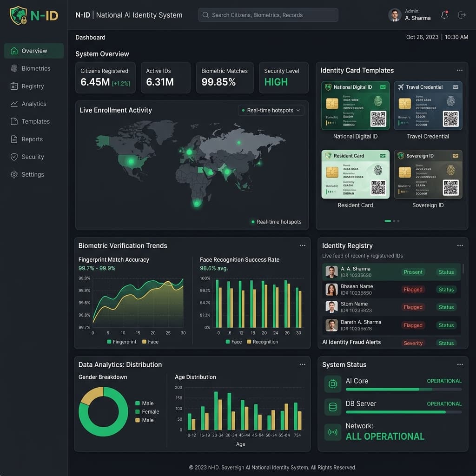The height and width of the screenshot is (476, 476).
Task: Click Flagged badge for Stom Name
Action: pos(413,307)
